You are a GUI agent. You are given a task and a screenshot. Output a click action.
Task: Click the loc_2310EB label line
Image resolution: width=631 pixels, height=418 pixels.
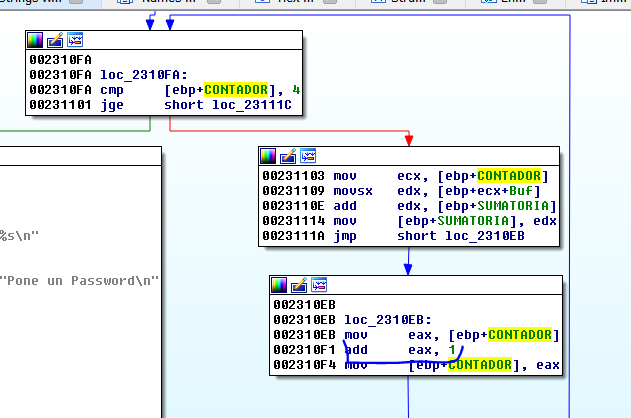coord(381,320)
